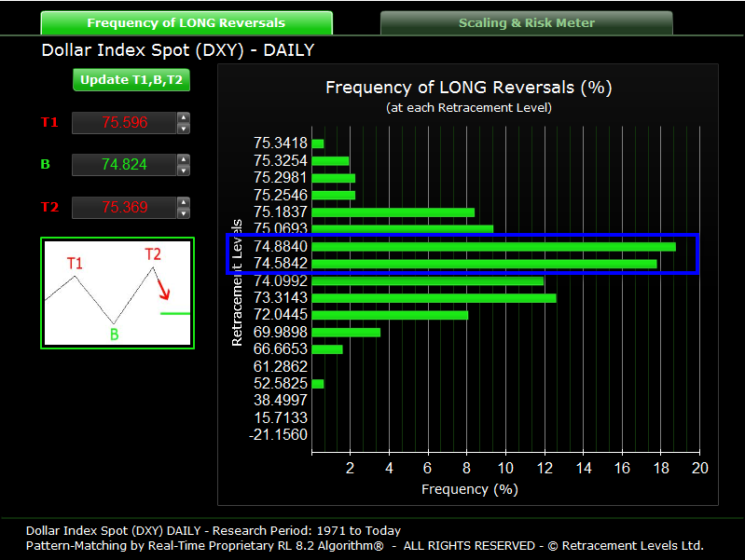Click the T1 value field showing 75.596

[124, 123]
